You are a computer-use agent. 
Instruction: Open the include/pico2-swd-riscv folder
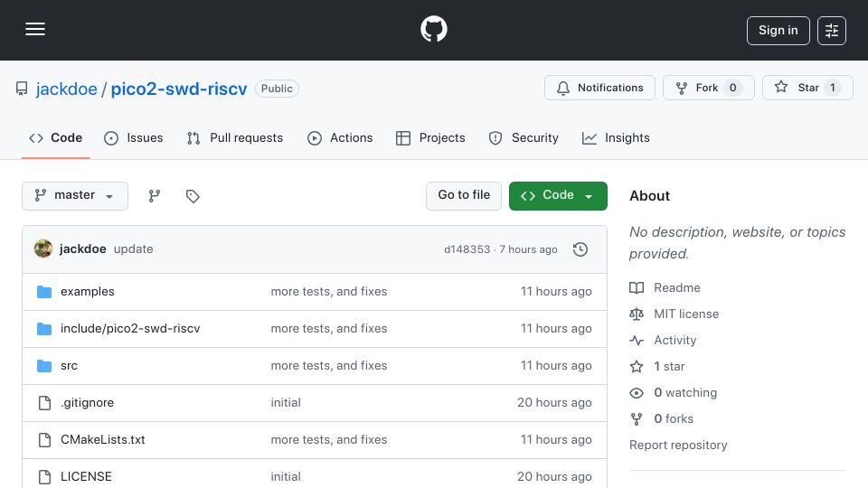tap(130, 329)
